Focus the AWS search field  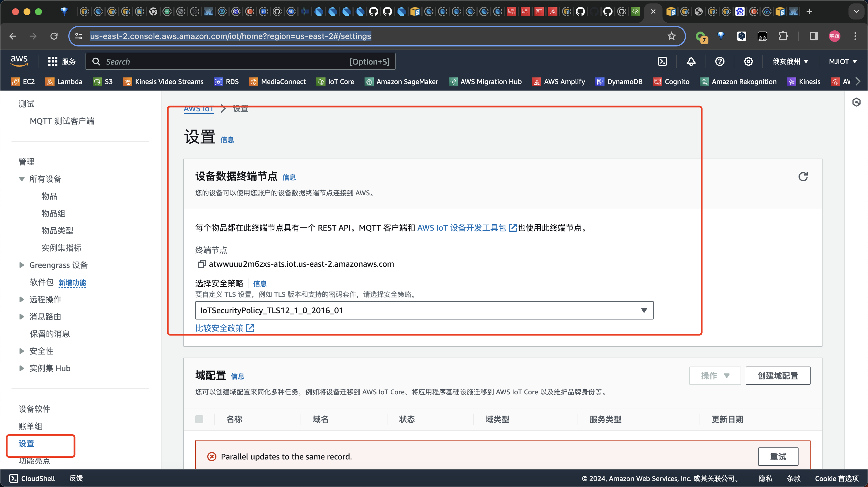[240, 61]
